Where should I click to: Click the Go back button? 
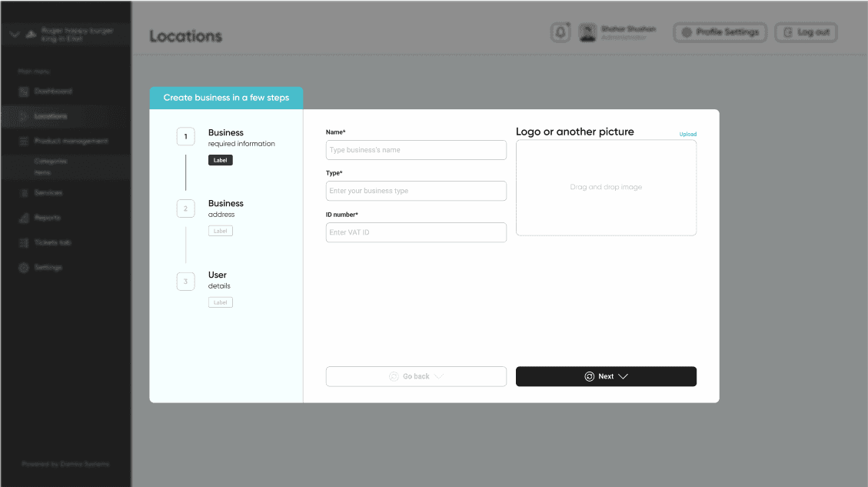(416, 376)
